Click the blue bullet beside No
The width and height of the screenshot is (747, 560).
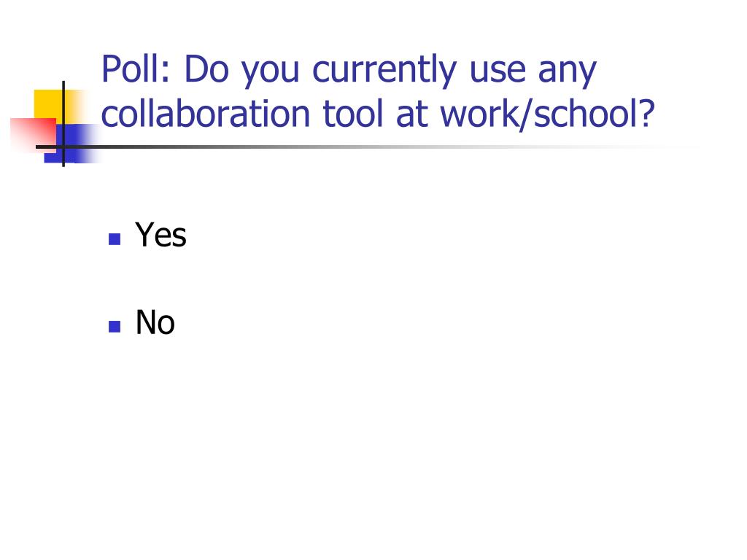115,326
